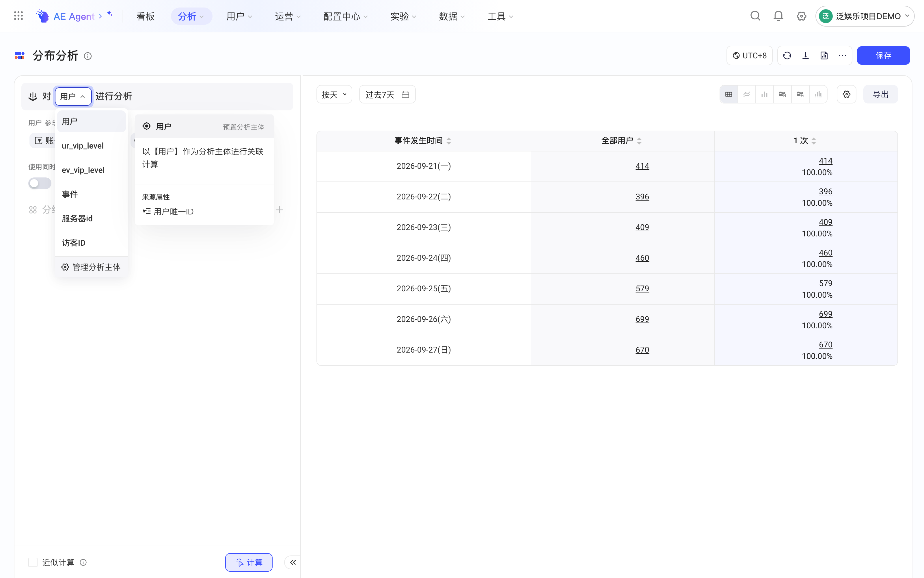This screenshot has height=578, width=924.
Task: Open 管理分析主体 link
Action: [x=91, y=267]
